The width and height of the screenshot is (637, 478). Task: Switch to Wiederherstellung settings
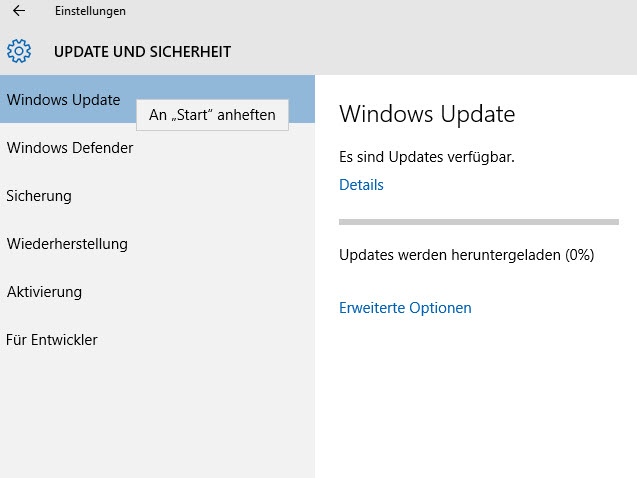click(x=67, y=244)
